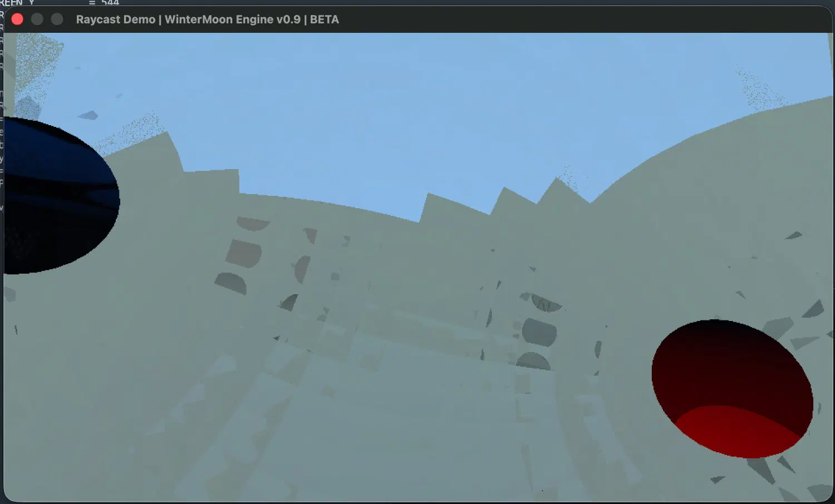The width and height of the screenshot is (835, 504).
Task: Click the "544" terminal text behind the window
Action: tap(110, 3)
